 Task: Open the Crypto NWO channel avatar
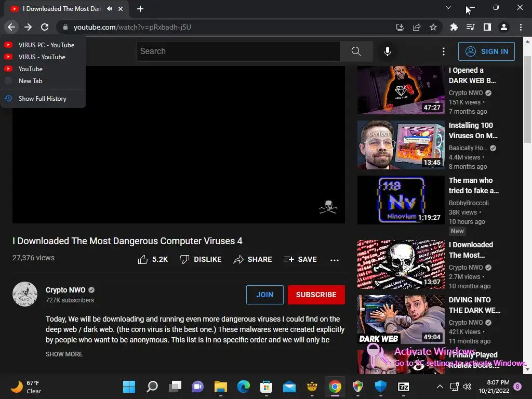25,294
